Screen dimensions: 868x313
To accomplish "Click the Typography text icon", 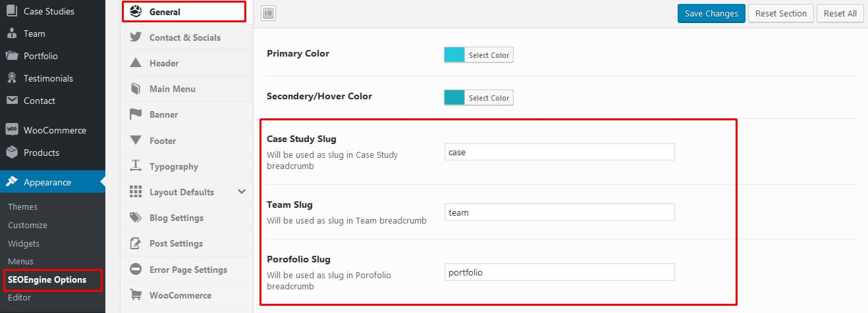I will pos(136,166).
